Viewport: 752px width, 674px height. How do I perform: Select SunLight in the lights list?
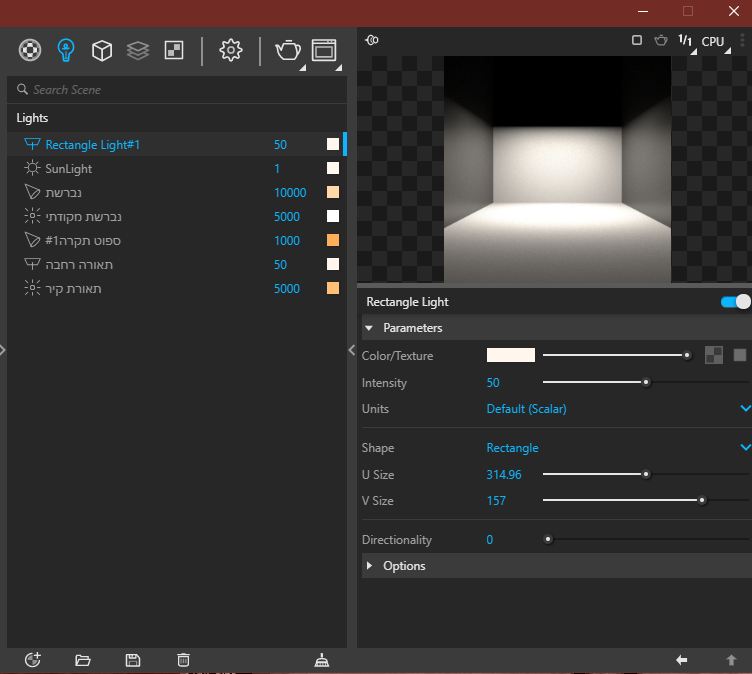[x=68, y=169]
